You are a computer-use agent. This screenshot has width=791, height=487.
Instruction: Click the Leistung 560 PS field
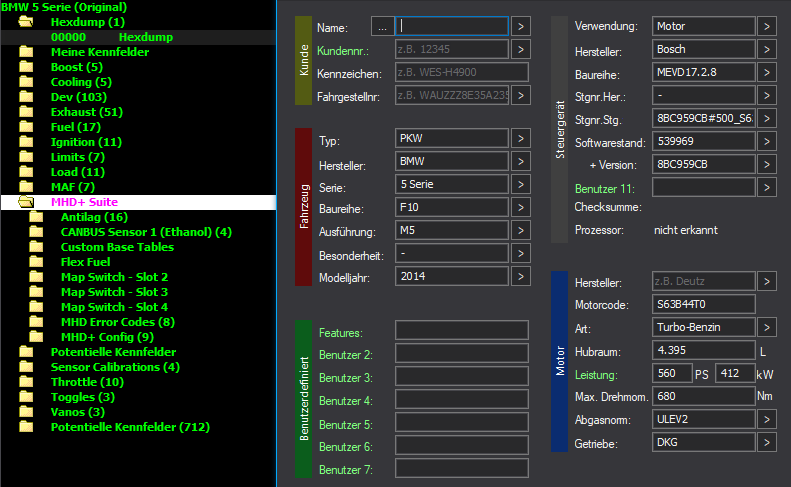672,373
